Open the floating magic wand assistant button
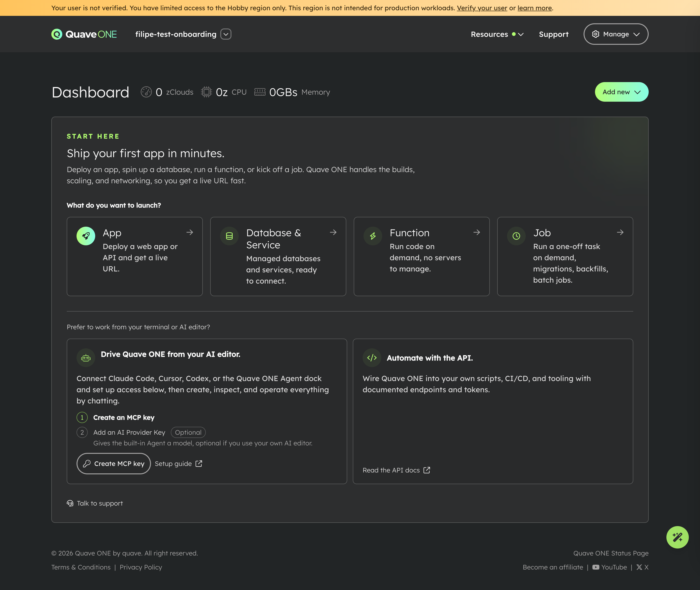The image size is (700, 590). pos(678,538)
